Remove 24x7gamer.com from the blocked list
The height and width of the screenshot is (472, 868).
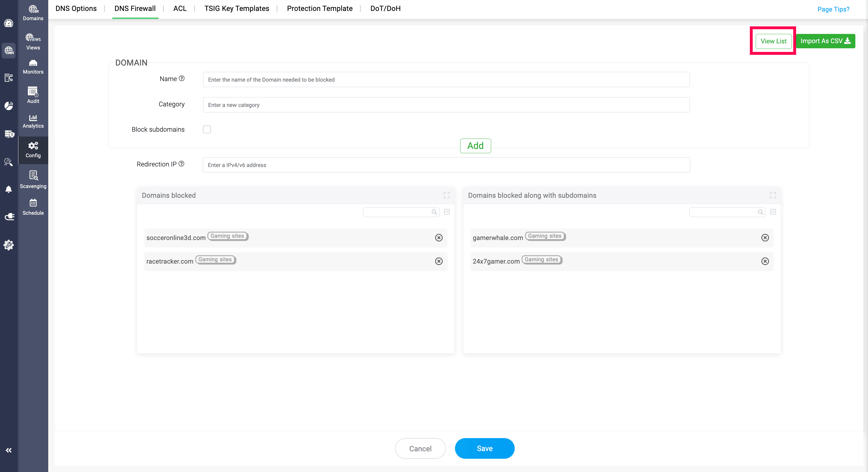click(765, 261)
